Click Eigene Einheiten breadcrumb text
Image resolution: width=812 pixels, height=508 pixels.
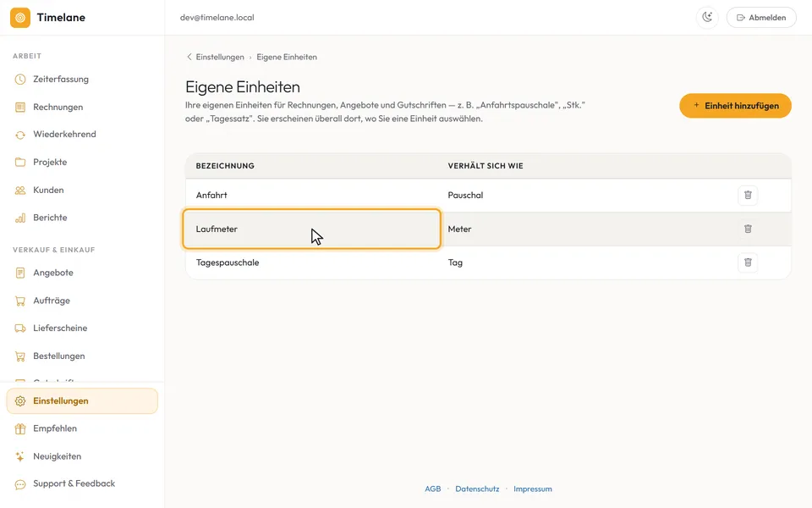click(x=287, y=57)
